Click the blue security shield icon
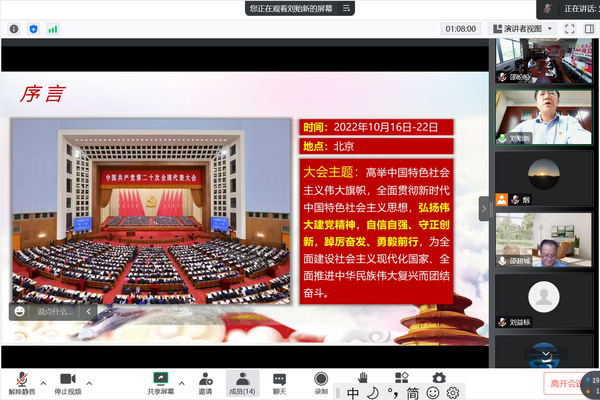Screen dimensions: 600x400 (33, 29)
